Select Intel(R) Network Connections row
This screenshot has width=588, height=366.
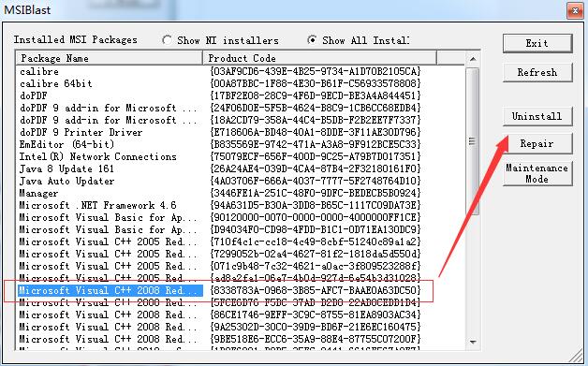tap(240, 156)
